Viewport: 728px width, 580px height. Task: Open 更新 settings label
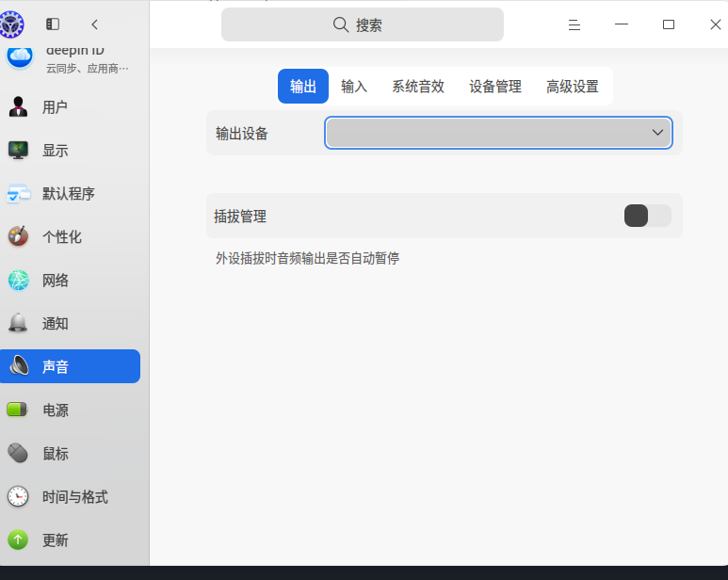point(55,540)
